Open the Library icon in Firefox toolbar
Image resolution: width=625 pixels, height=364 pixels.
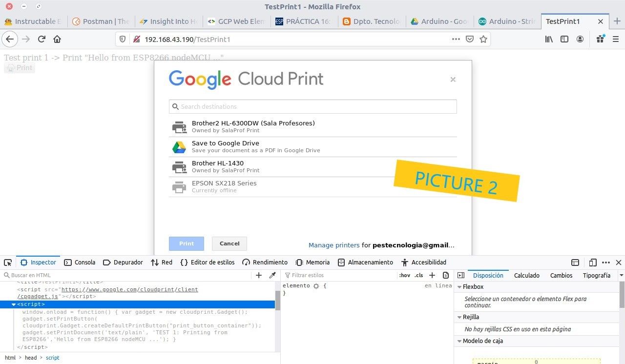coord(549,39)
